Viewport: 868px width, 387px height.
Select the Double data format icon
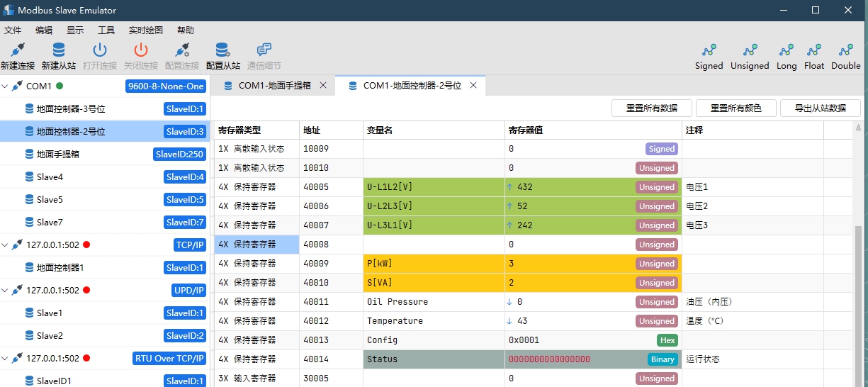pyautogui.click(x=845, y=50)
